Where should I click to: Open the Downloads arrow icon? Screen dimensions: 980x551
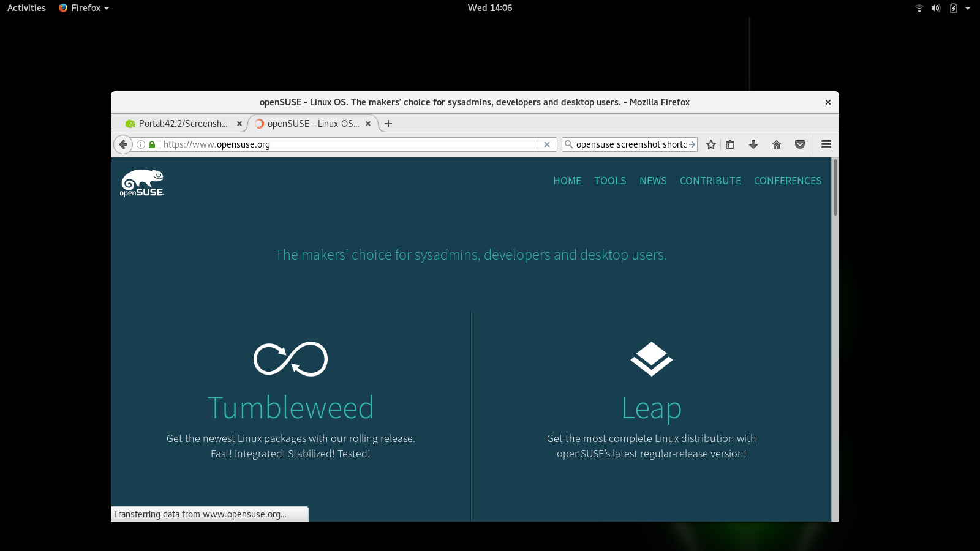753,144
